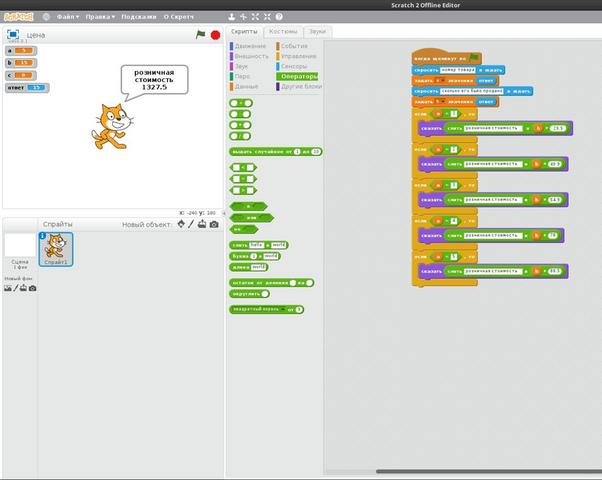Select the События block category
Image resolution: width=602 pixels, height=480 pixels.
tap(292, 46)
